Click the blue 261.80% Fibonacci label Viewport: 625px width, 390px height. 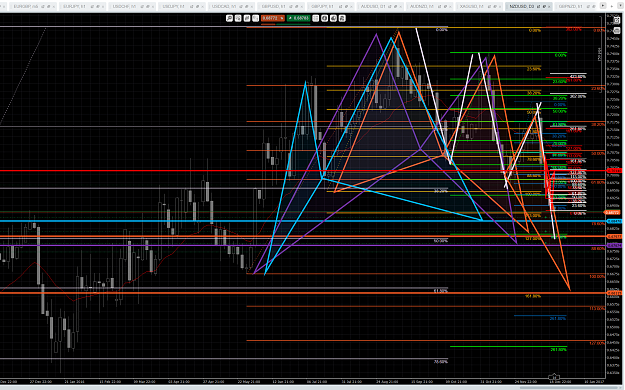coord(558,318)
